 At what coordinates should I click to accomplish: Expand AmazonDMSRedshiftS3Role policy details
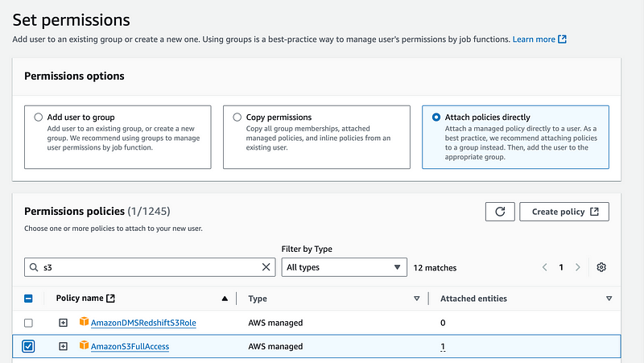[x=63, y=323]
